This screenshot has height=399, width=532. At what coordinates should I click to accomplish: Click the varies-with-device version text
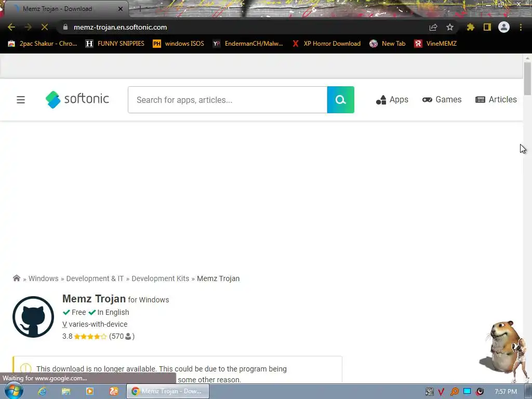pyautogui.click(x=95, y=324)
